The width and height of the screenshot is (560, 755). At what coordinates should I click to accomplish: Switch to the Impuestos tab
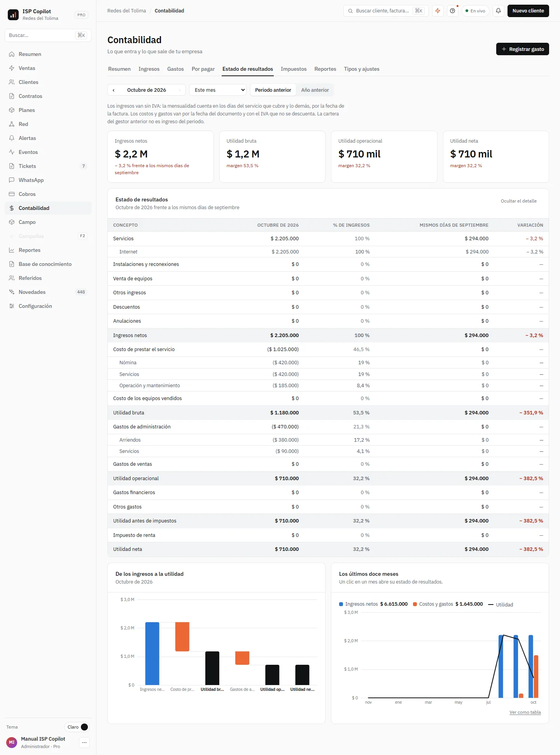click(x=294, y=69)
